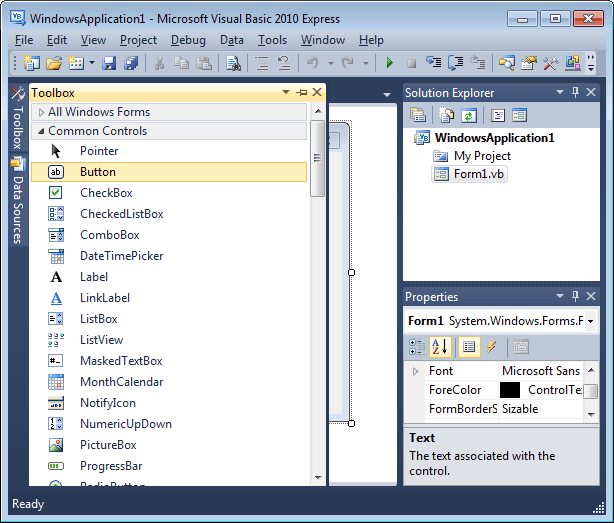Open the Toolbox window position dropdown
Viewport: 614px width, 523px height.
tap(286, 92)
